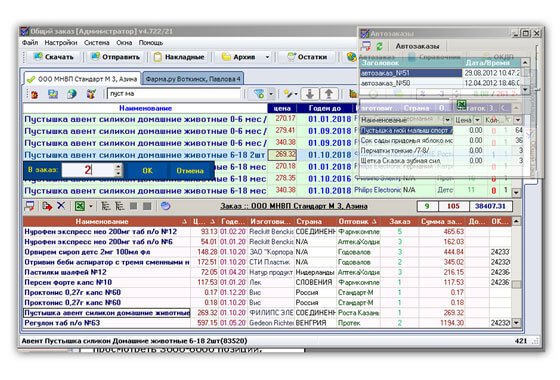The height and width of the screenshot is (380, 560).
Task: Click the search field containing 'пуст на'
Action: click(x=174, y=94)
